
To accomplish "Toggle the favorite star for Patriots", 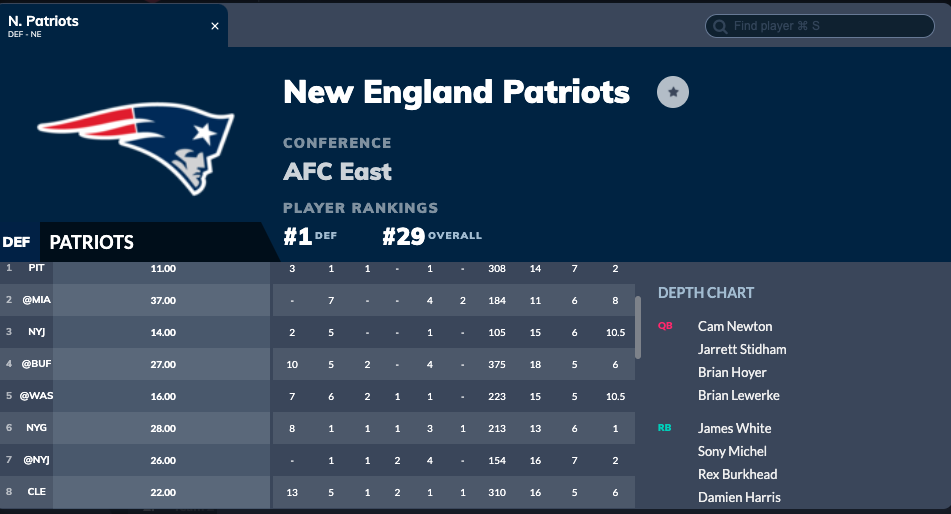I will (x=673, y=92).
